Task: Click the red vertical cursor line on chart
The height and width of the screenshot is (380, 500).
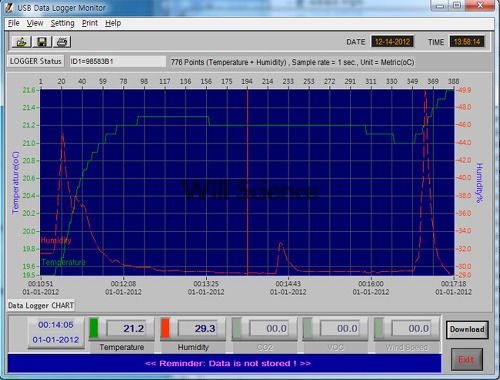Action: 247,182
